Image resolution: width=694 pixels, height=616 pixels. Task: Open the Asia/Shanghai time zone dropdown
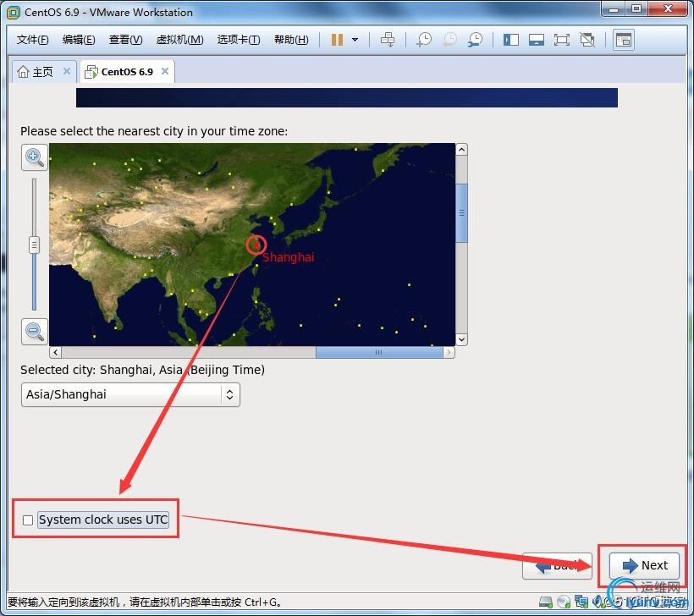(x=130, y=395)
